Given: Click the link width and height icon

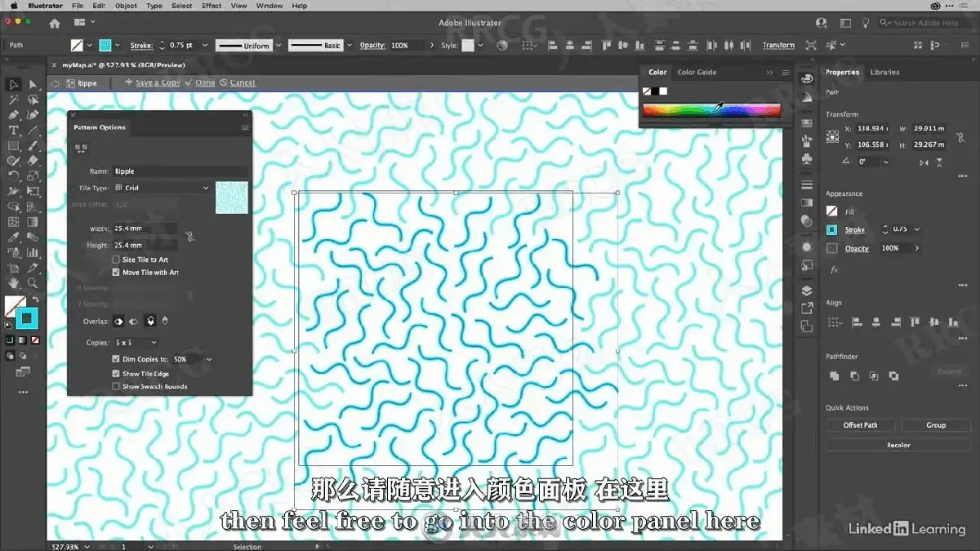Looking at the screenshot, I should tap(189, 237).
